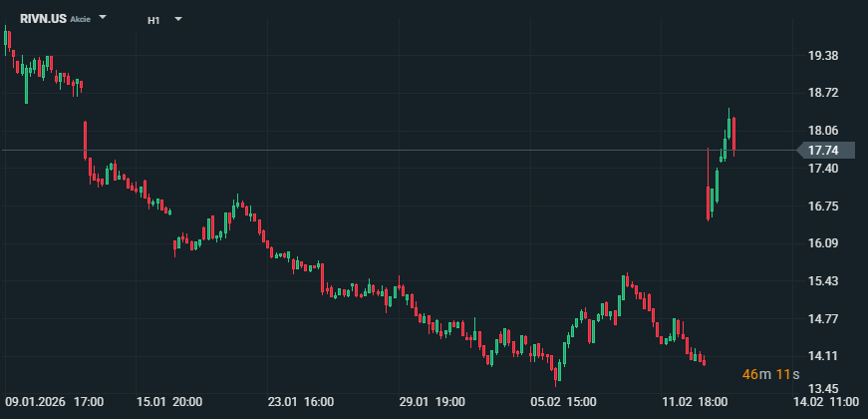Click the 18.72 price axis label

point(822,93)
